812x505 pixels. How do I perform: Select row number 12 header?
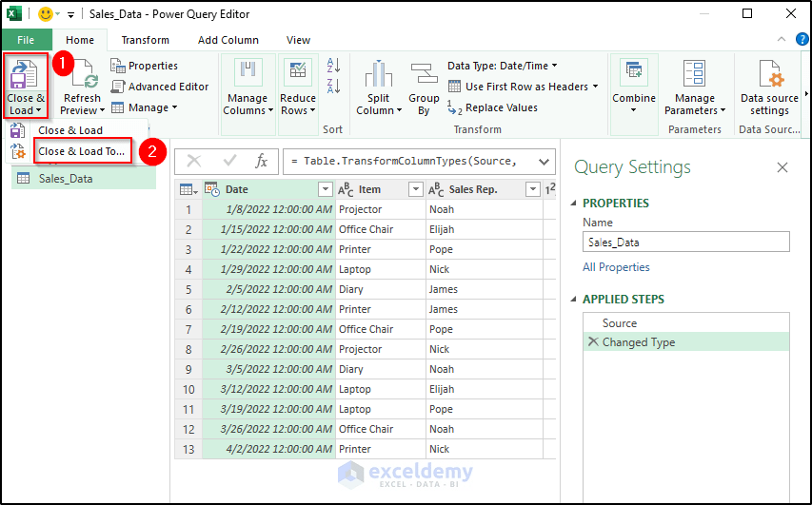188,430
